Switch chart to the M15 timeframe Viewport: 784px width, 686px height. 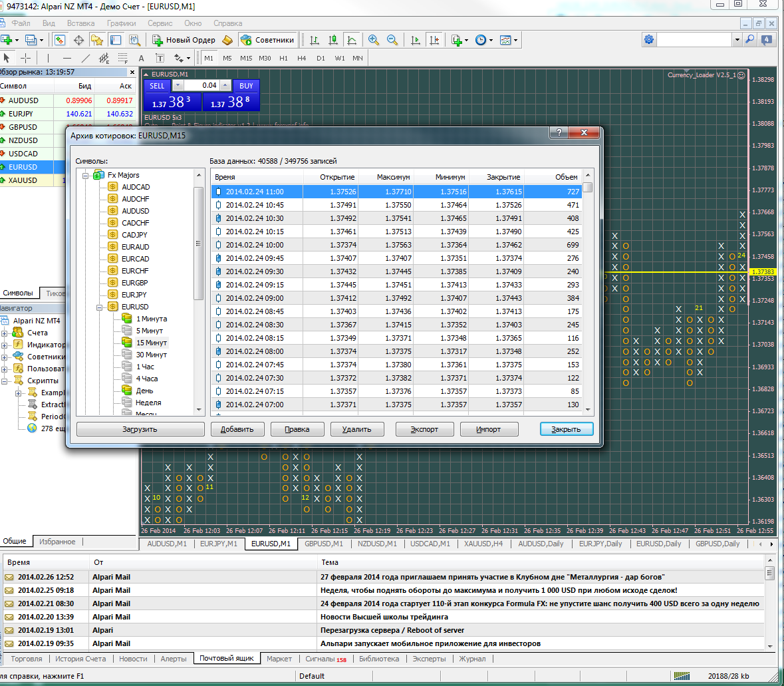(x=246, y=58)
